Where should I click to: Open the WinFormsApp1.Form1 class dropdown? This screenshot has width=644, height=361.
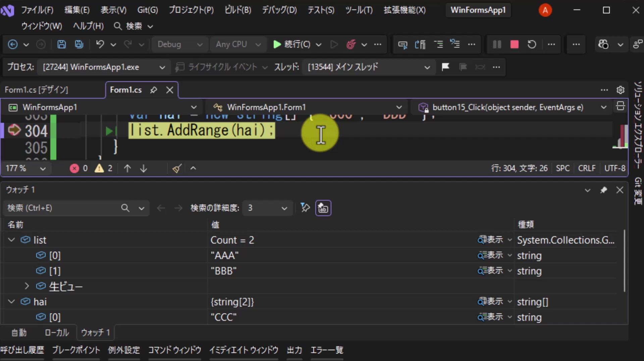point(307,107)
